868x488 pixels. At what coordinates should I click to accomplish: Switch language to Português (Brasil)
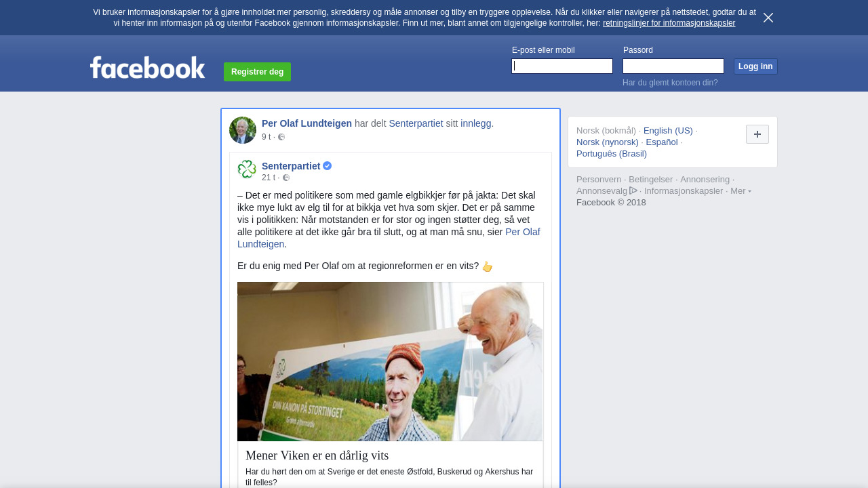click(612, 154)
